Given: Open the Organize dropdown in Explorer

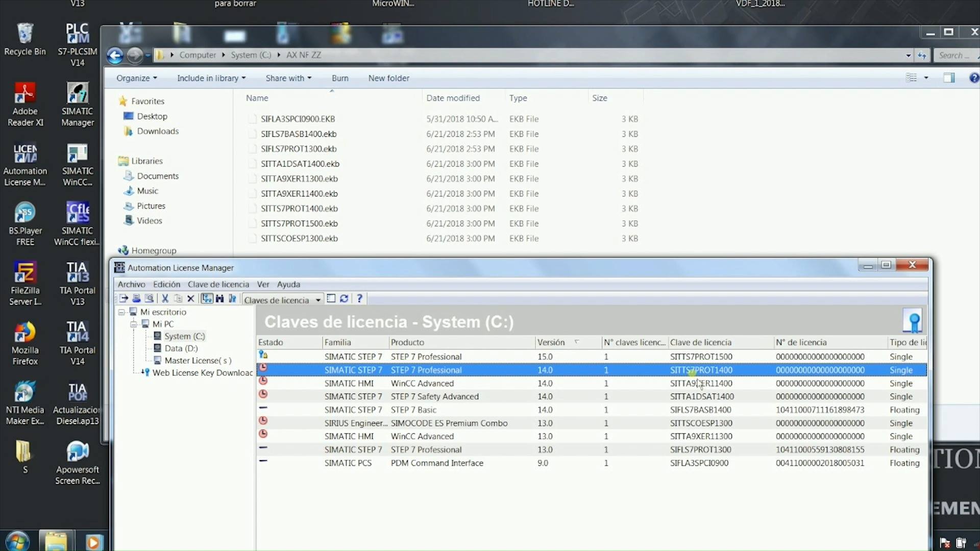Looking at the screenshot, I should [x=136, y=78].
